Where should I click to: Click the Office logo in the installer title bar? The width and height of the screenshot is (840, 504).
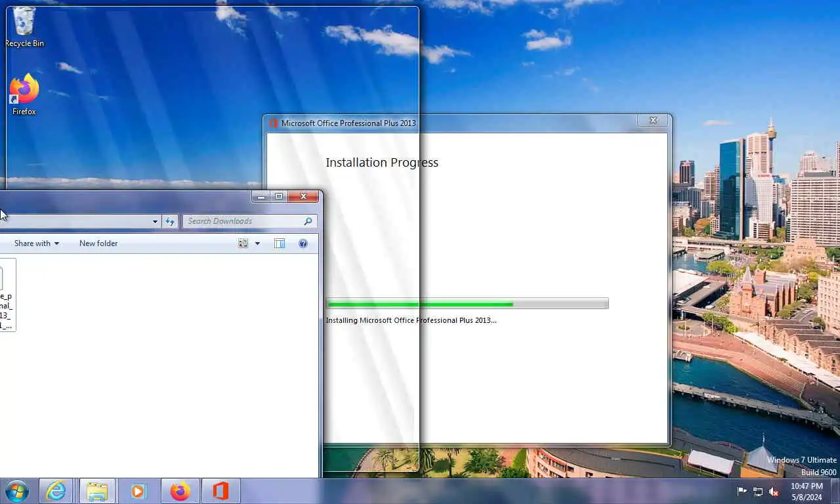tap(274, 123)
